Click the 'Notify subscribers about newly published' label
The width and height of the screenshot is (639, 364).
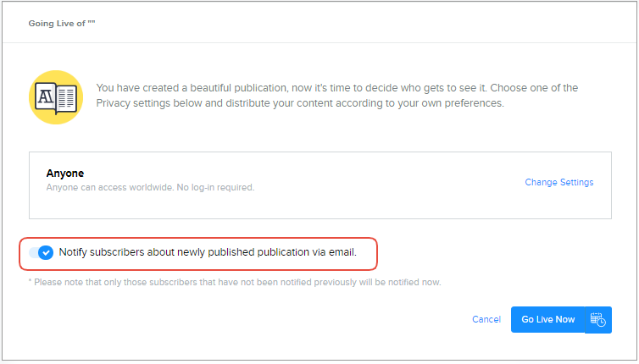point(169,252)
